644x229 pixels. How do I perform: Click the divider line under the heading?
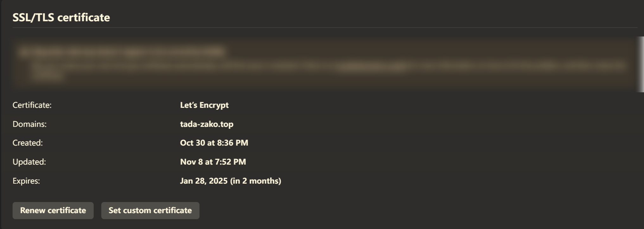tap(325, 28)
